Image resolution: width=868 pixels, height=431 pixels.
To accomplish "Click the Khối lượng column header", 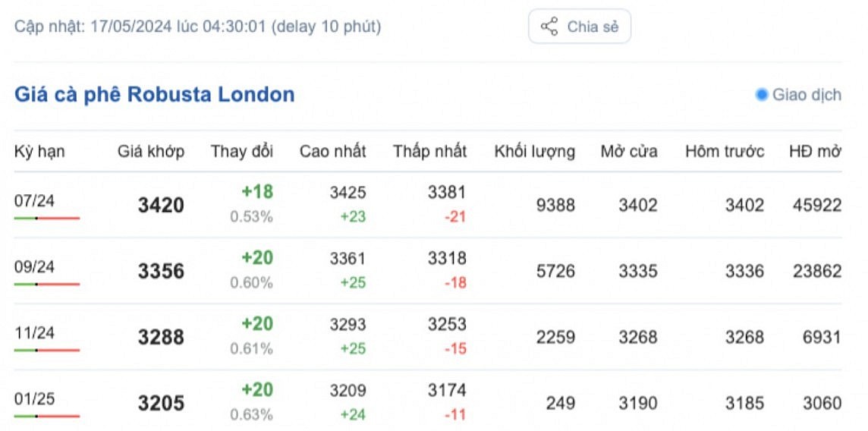I will [x=534, y=151].
